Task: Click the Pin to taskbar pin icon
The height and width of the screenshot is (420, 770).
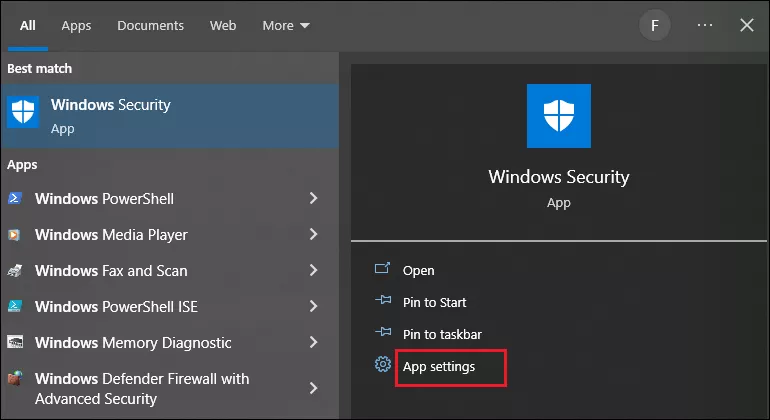Action: click(x=383, y=332)
